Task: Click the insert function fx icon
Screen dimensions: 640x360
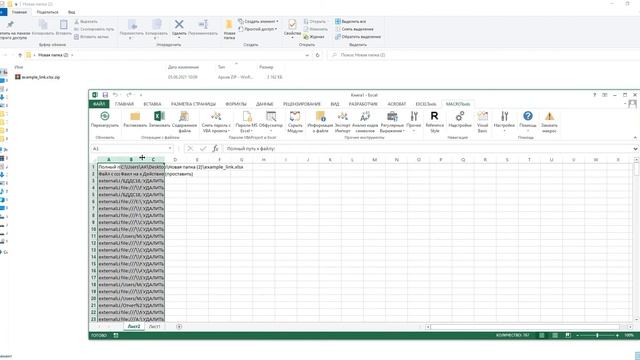Action: coord(216,149)
